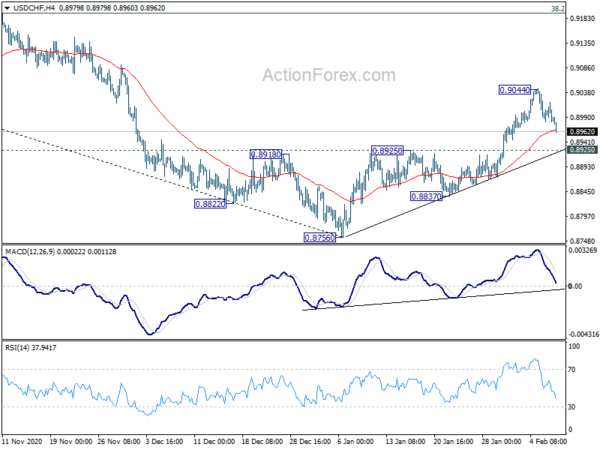Click the 38.2 Fibonacci label
The width and height of the screenshot is (600, 450).
coord(558,8)
